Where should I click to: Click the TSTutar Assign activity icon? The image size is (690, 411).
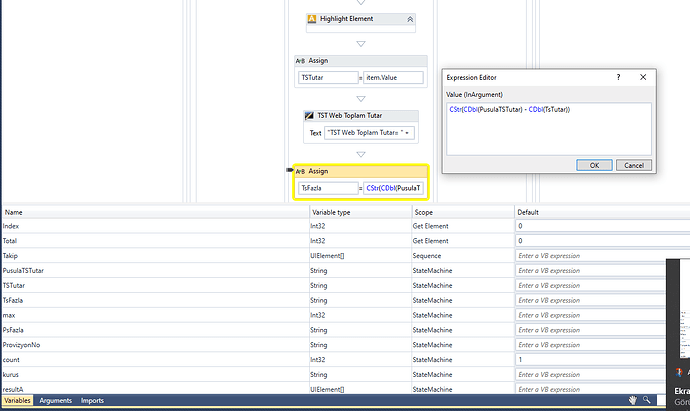pos(300,61)
